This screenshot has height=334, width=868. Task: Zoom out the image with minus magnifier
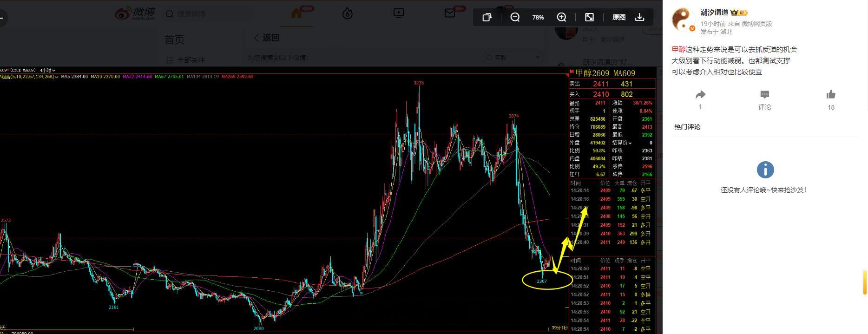pos(515,17)
